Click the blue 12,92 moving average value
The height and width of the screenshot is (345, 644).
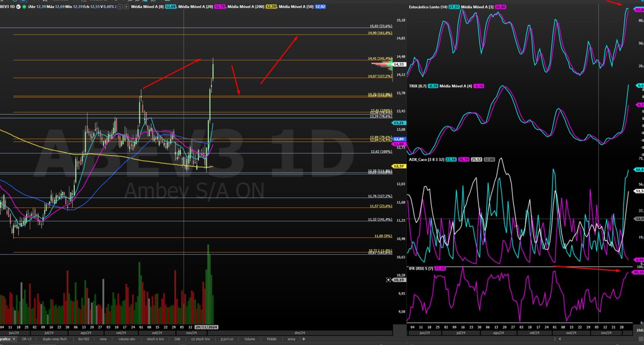tap(320, 6)
